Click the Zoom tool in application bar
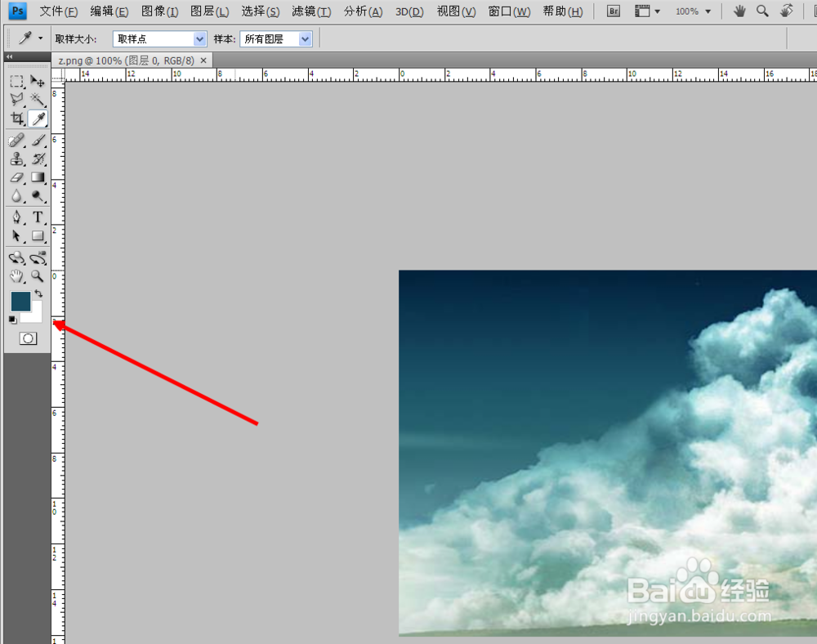This screenshot has width=817, height=644. pyautogui.click(x=762, y=11)
